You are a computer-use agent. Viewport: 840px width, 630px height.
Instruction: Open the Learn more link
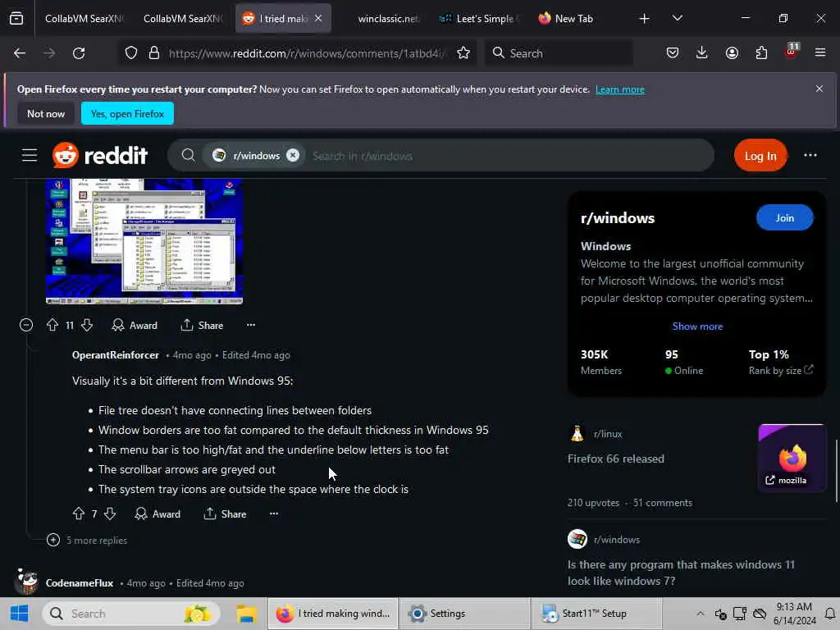click(620, 89)
